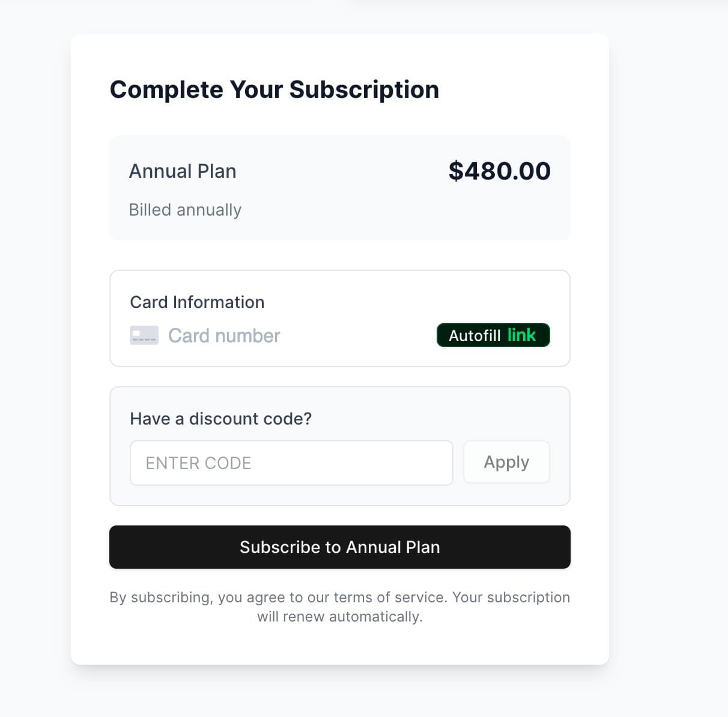Screen dimensions: 728x717
Task: Click the $480.00 price text
Action: pyautogui.click(x=500, y=171)
